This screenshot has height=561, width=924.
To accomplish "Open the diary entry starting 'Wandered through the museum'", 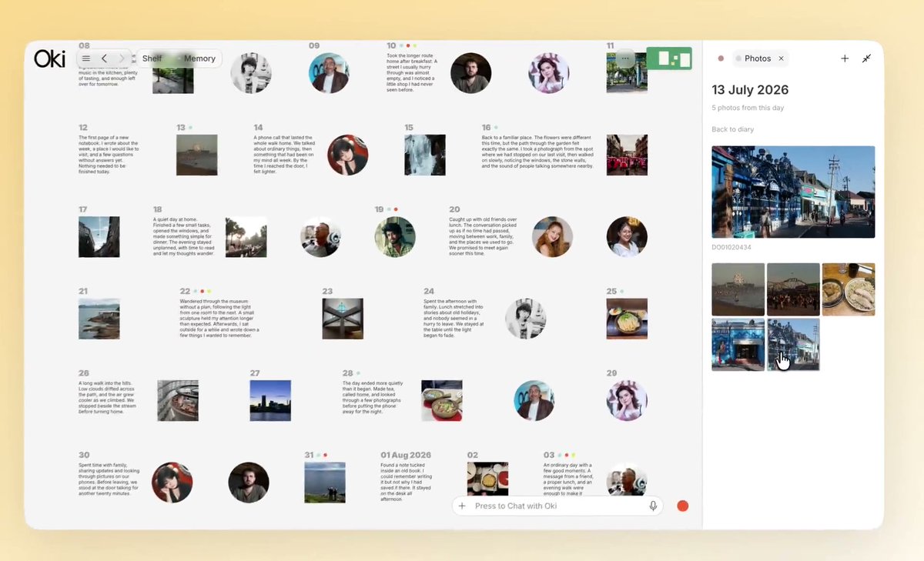I will pyautogui.click(x=219, y=319).
